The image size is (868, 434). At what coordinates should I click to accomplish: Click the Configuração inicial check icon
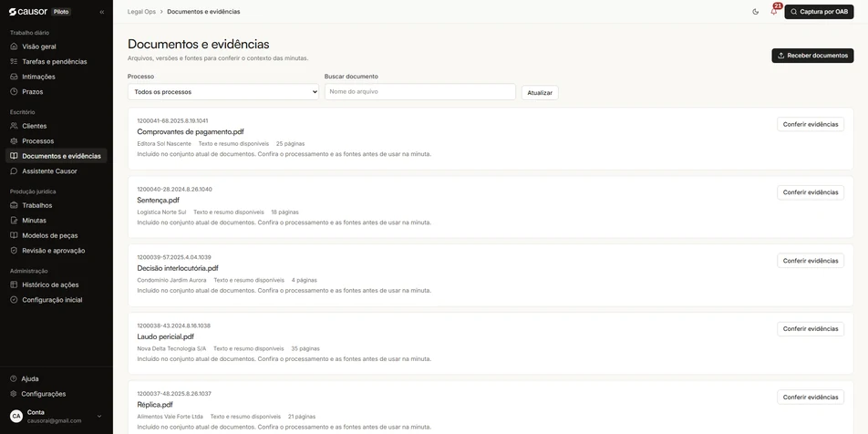pos(14,299)
